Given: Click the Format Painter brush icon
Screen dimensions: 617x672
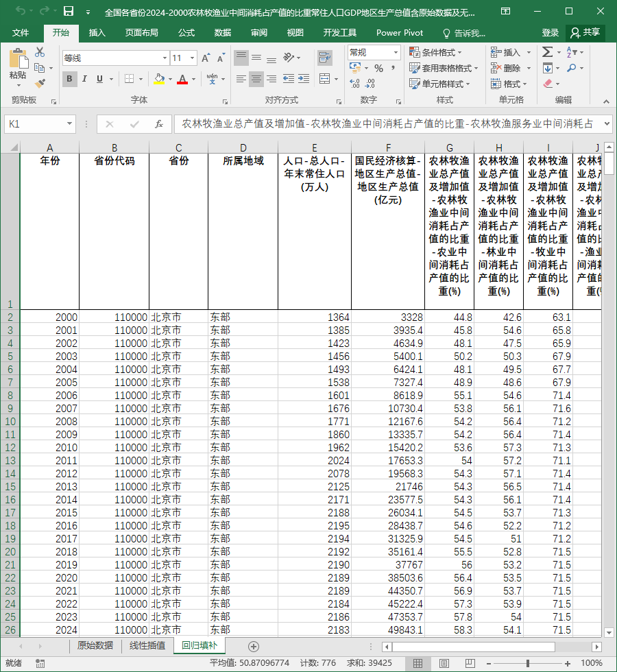Looking at the screenshot, I should point(40,84).
